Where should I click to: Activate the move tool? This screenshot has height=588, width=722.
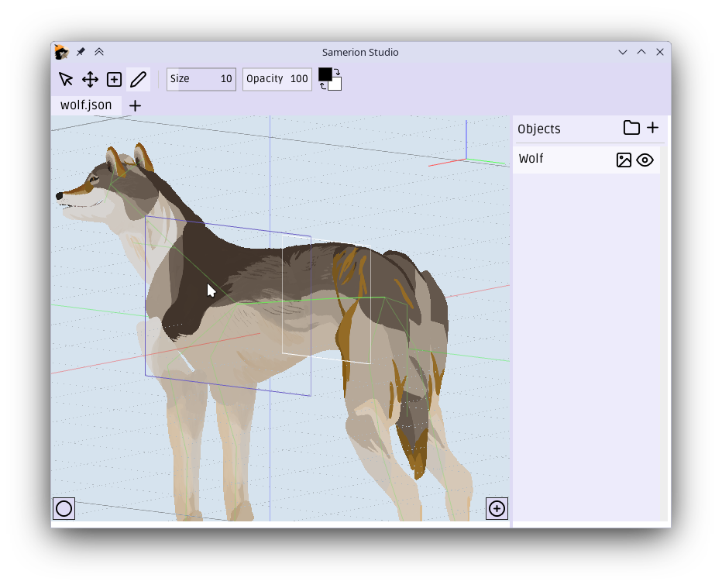coord(90,79)
